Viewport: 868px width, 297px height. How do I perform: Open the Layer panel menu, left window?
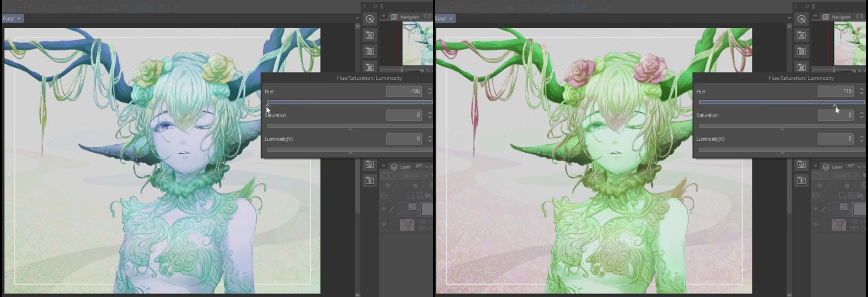pyautogui.click(x=383, y=166)
